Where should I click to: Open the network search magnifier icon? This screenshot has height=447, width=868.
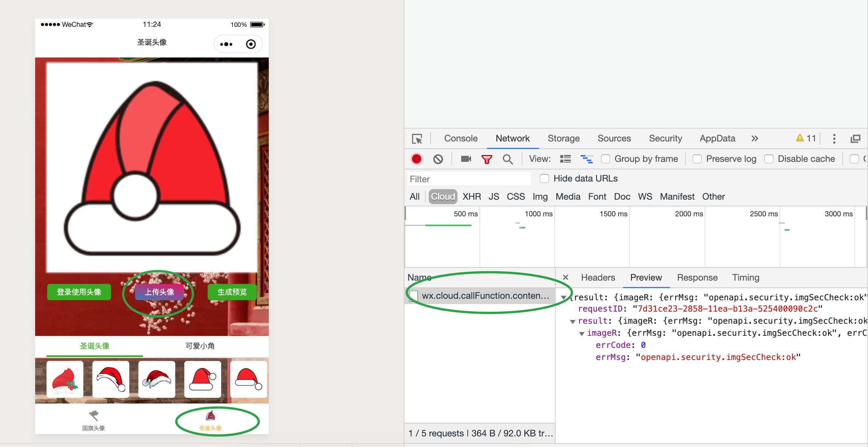point(507,159)
